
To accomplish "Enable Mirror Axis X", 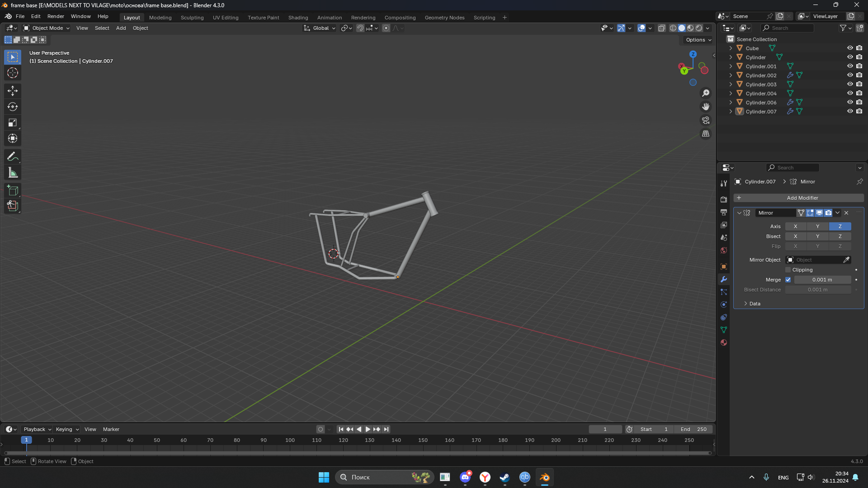I will pos(796,226).
